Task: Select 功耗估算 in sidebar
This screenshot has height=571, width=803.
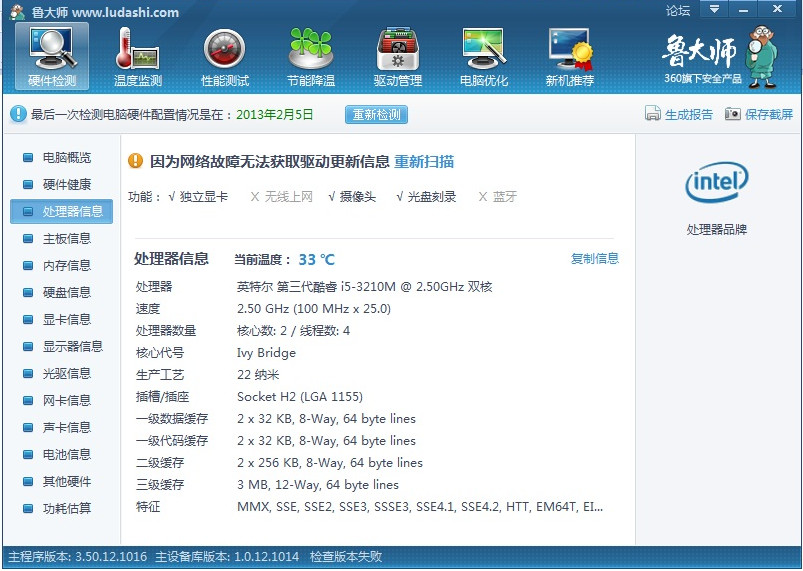Action: click(x=61, y=509)
